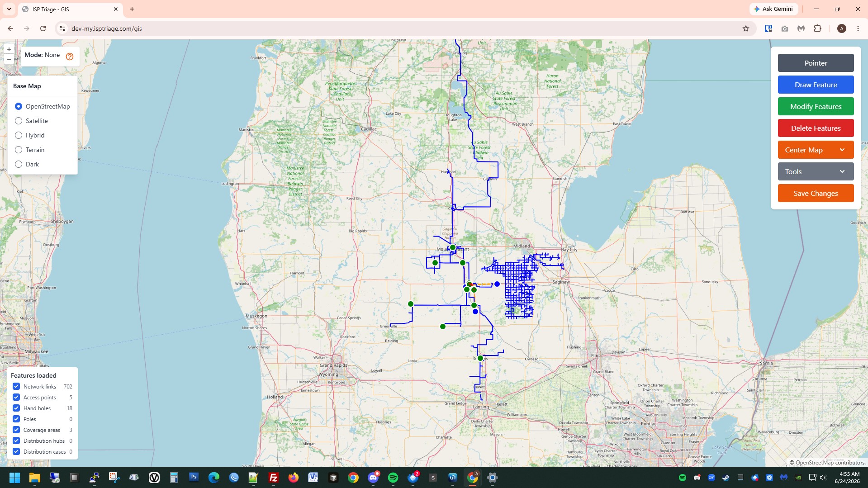Click the Network links count 702
868x488 pixels.
click(68, 387)
